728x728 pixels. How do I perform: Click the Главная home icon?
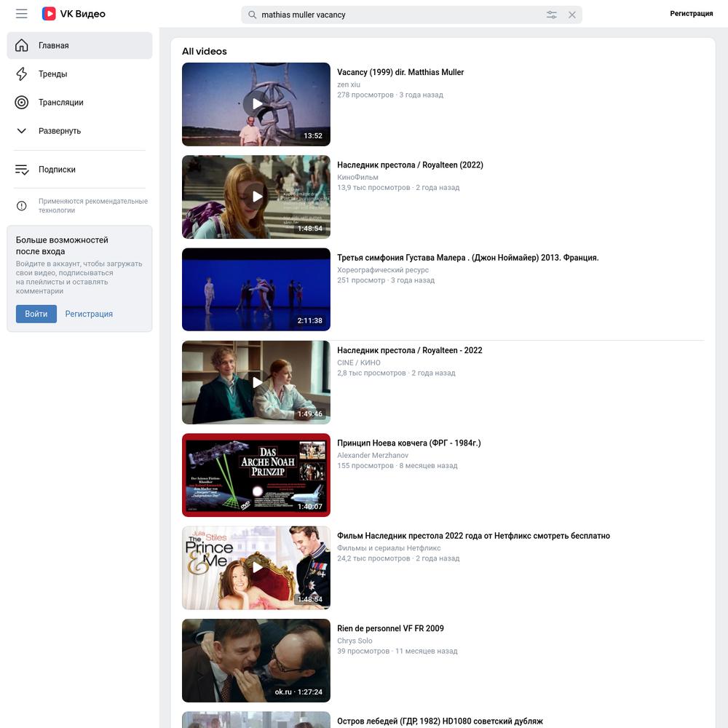pos(21,45)
